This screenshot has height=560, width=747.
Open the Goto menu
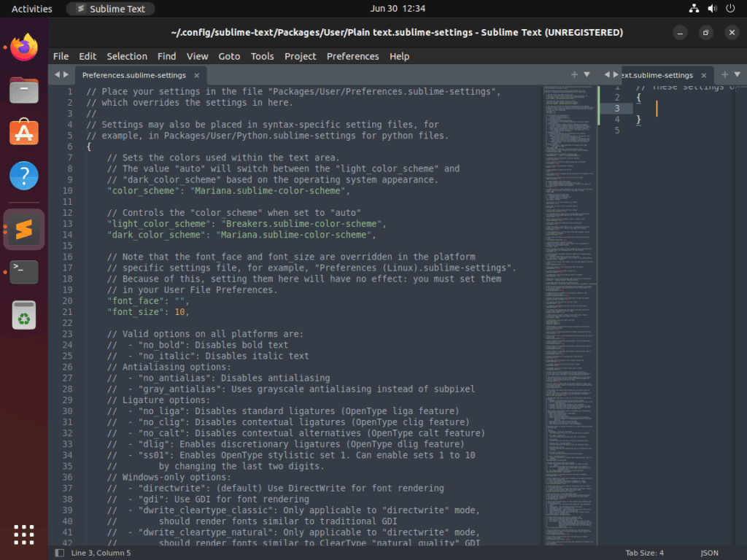228,56
